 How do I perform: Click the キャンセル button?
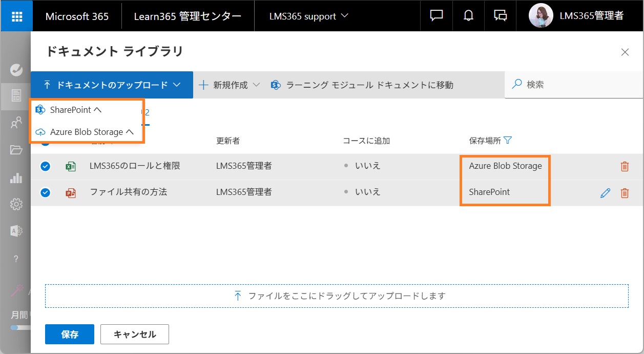pyautogui.click(x=135, y=334)
